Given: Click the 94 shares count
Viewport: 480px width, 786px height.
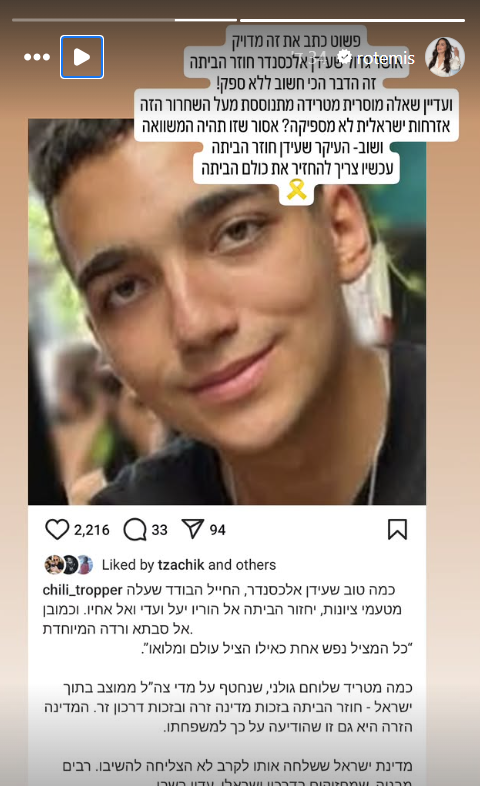Looking at the screenshot, I should pyautogui.click(x=217, y=530).
